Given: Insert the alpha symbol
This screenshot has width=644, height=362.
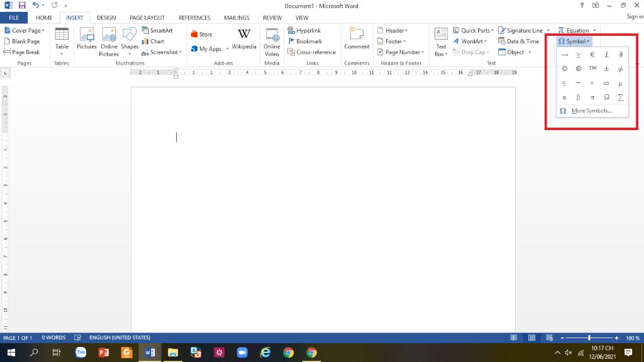Looking at the screenshot, I should pyautogui.click(x=564, y=97).
